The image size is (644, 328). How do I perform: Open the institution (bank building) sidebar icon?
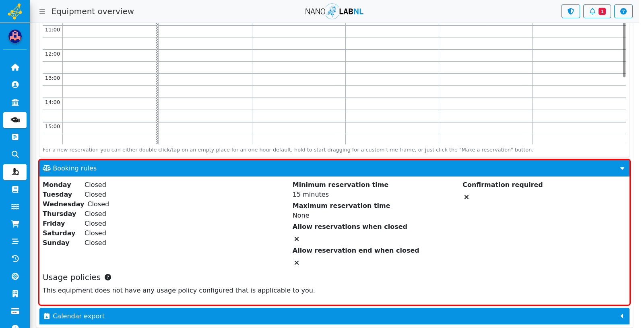15,102
